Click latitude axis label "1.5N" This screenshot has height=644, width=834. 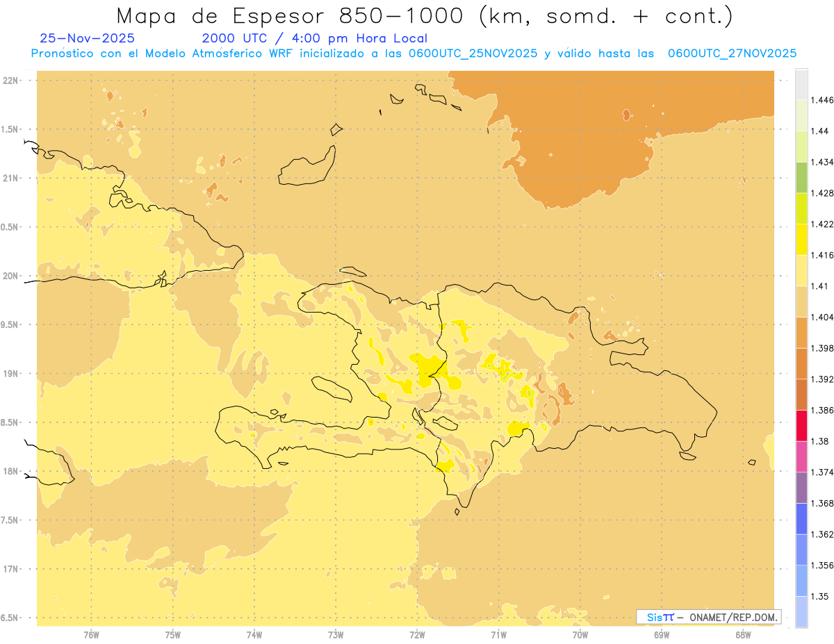click(x=10, y=130)
